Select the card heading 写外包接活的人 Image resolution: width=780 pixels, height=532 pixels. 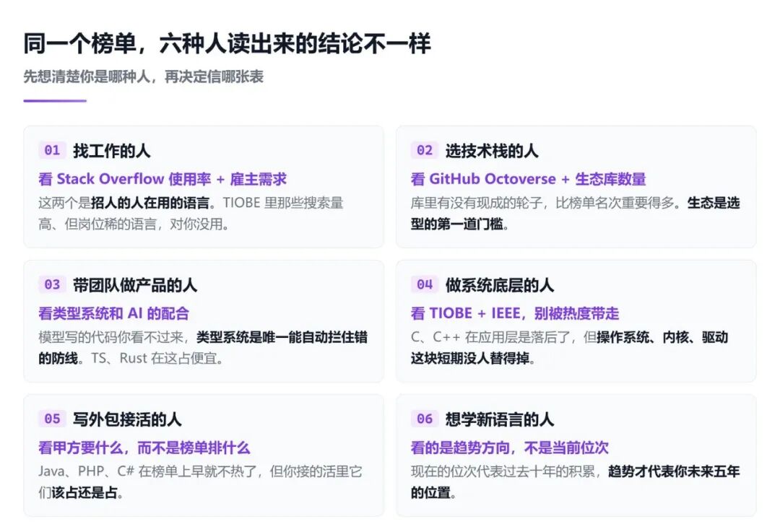pos(127,419)
